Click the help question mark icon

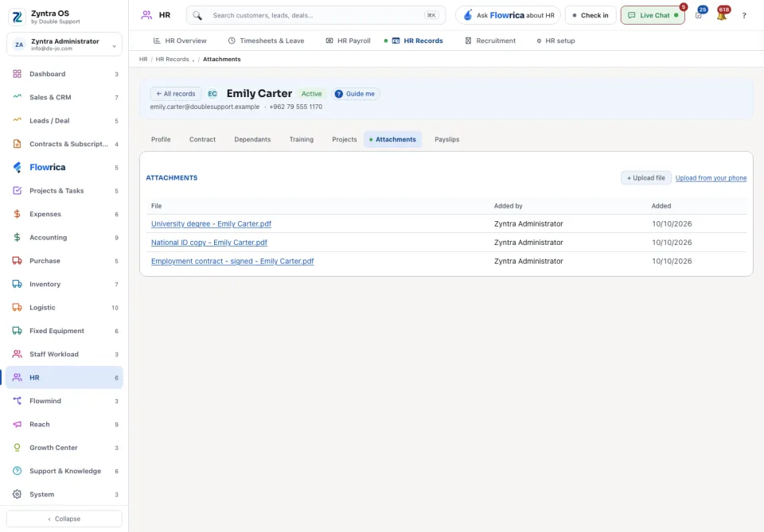pyautogui.click(x=744, y=16)
